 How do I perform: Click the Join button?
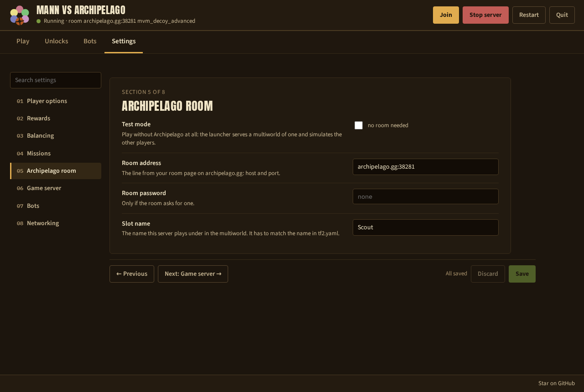(446, 15)
